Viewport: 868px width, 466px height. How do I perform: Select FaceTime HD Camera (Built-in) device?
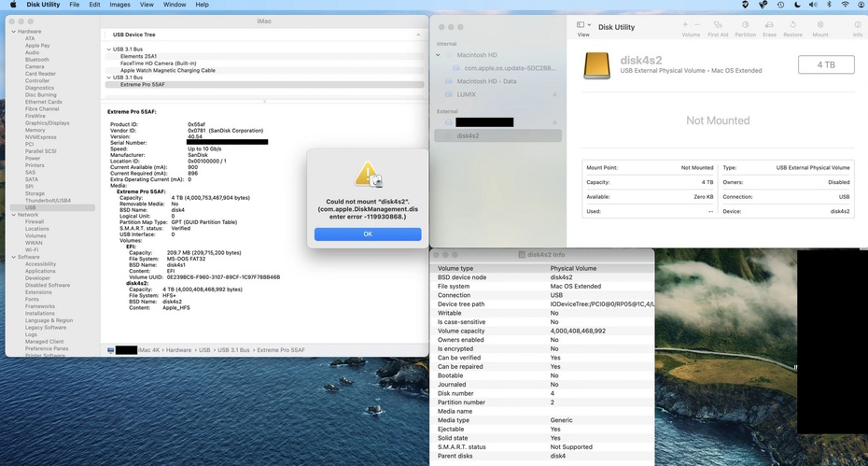click(159, 64)
